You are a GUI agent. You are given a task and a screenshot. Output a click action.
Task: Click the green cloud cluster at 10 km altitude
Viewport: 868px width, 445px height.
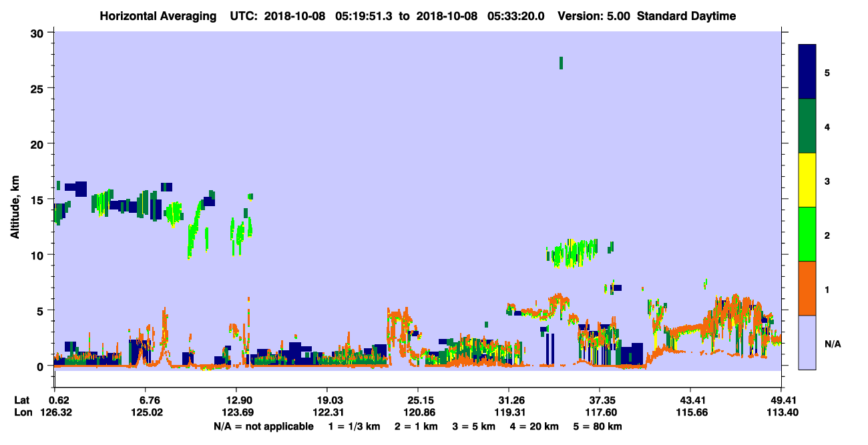[x=572, y=254]
